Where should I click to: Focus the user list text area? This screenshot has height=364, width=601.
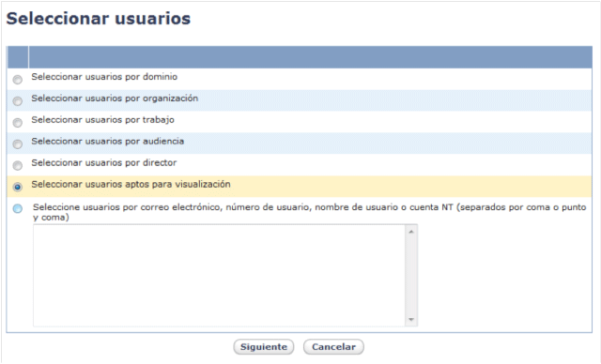(219, 276)
